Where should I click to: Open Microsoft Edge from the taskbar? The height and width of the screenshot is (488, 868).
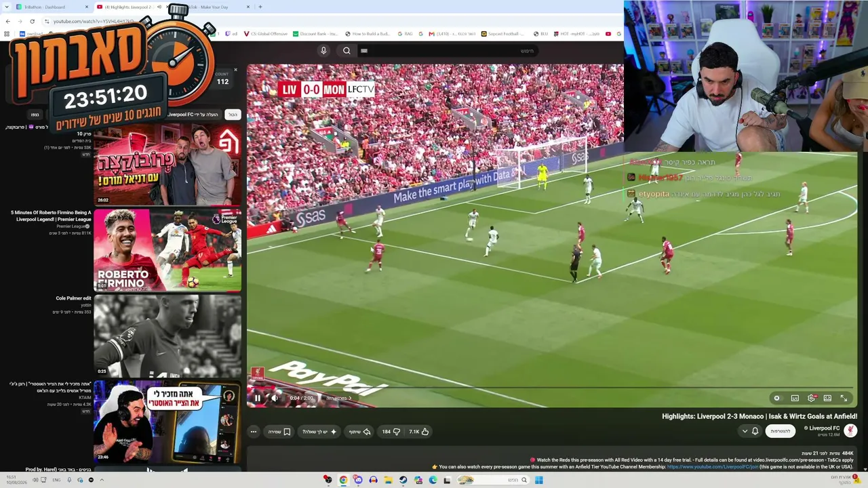433,480
